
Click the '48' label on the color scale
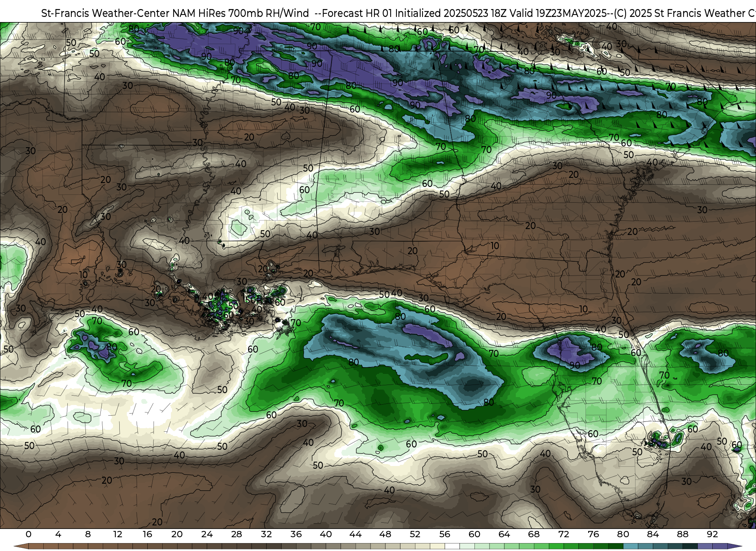[385, 534]
